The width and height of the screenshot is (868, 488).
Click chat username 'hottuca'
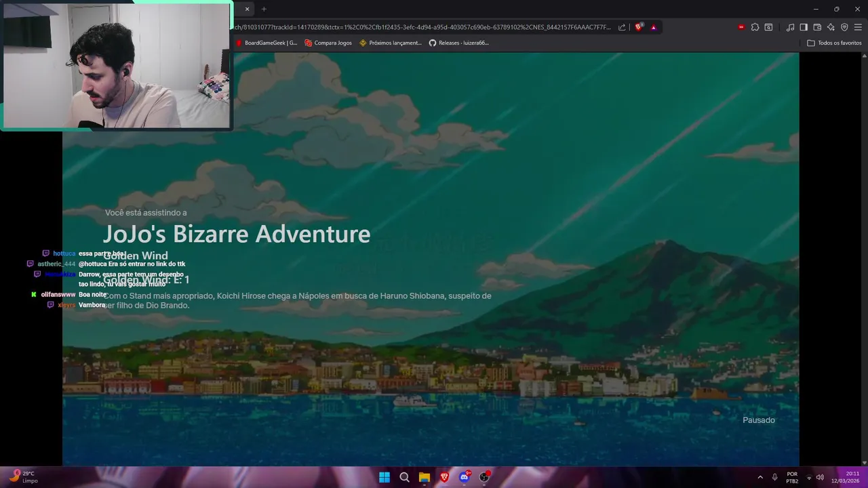click(64, 253)
